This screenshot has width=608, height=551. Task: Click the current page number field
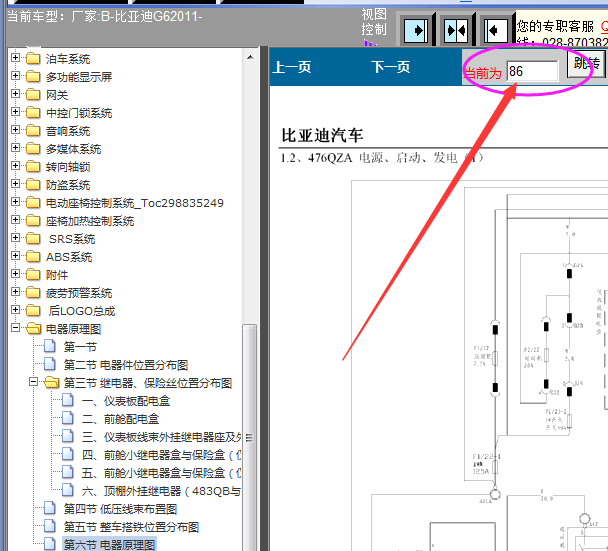coord(532,71)
